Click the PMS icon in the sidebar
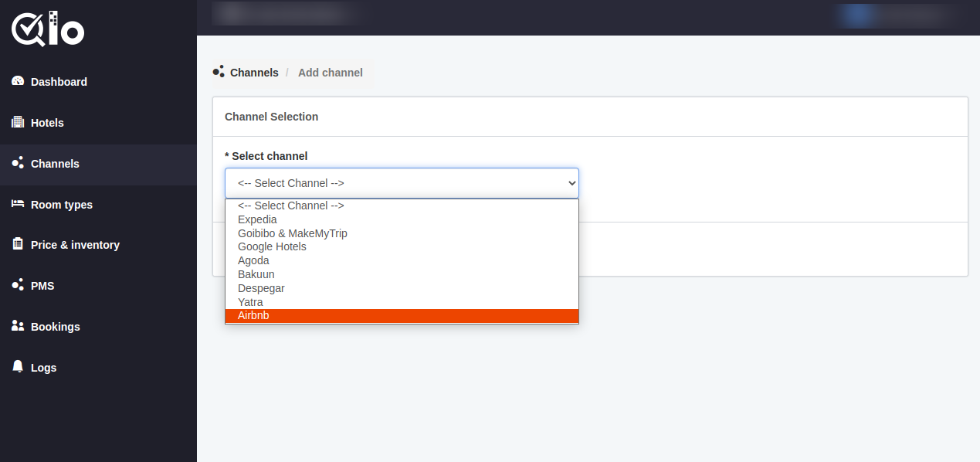The height and width of the screenshot is (462, 980). point(18,285)
